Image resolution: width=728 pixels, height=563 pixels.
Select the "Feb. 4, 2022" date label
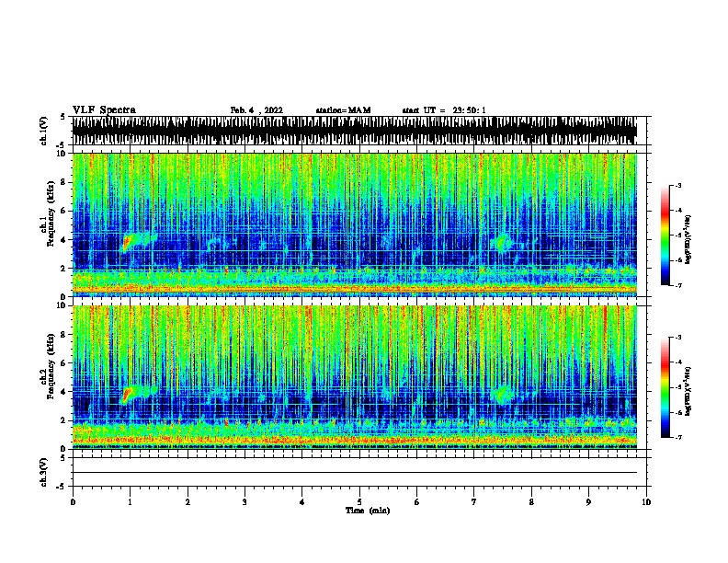click(256, 110)
